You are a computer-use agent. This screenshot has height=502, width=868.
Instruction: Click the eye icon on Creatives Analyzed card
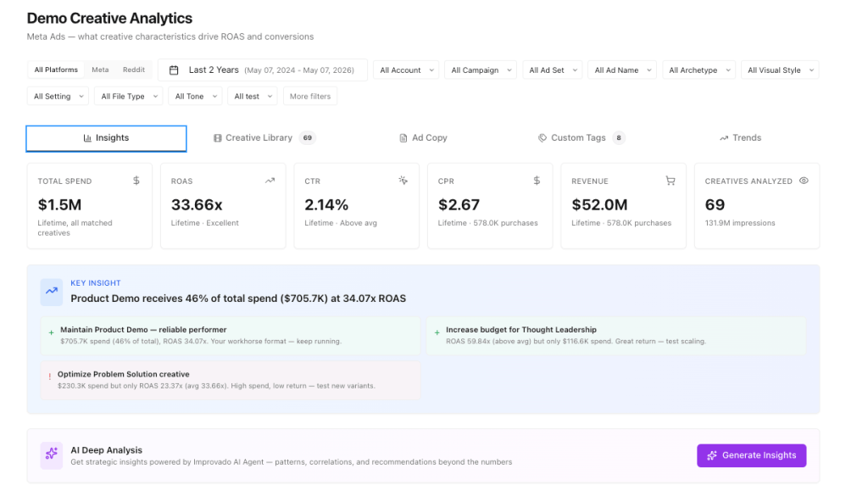tap(804, 181)
